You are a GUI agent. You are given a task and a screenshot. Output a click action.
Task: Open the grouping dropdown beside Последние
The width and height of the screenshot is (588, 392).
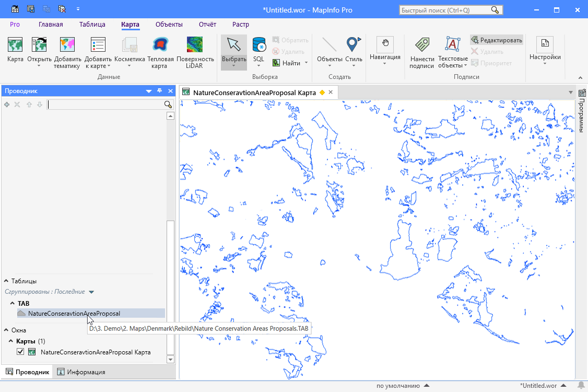(91, 292)
